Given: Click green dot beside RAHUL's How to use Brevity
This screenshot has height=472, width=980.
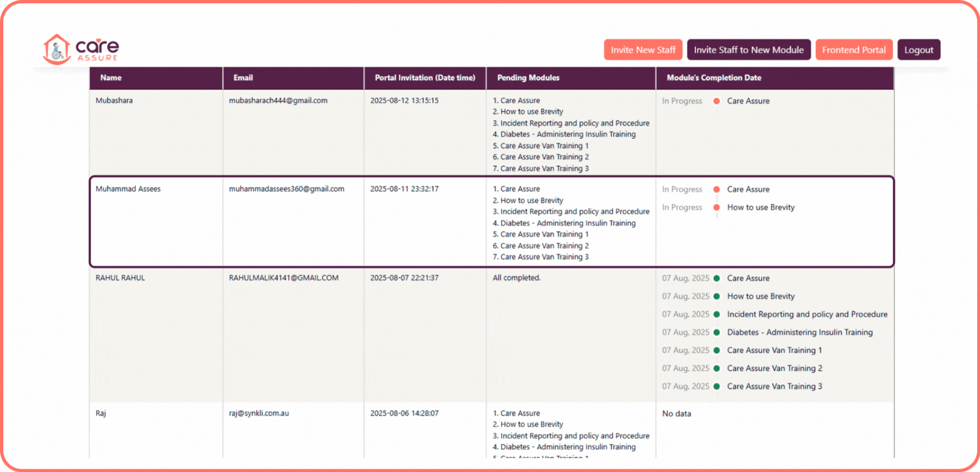Looking at the screenshot, I should [716, 296].
